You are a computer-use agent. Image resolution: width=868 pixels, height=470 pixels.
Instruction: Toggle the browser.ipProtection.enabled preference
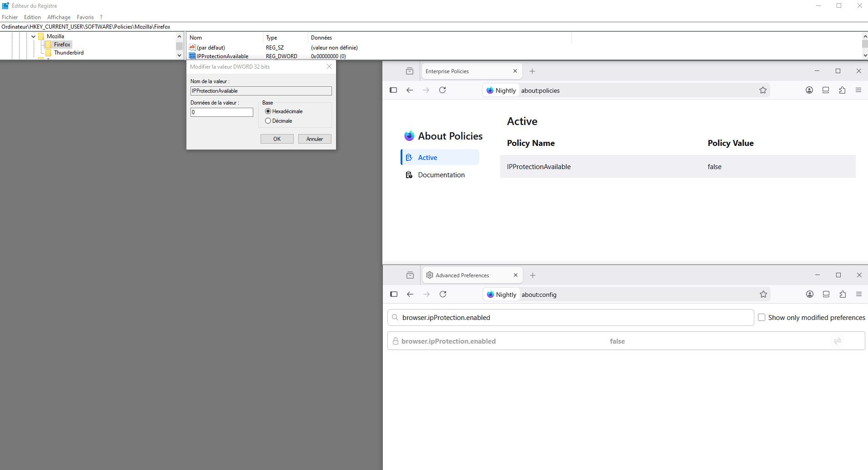[837, 341]
